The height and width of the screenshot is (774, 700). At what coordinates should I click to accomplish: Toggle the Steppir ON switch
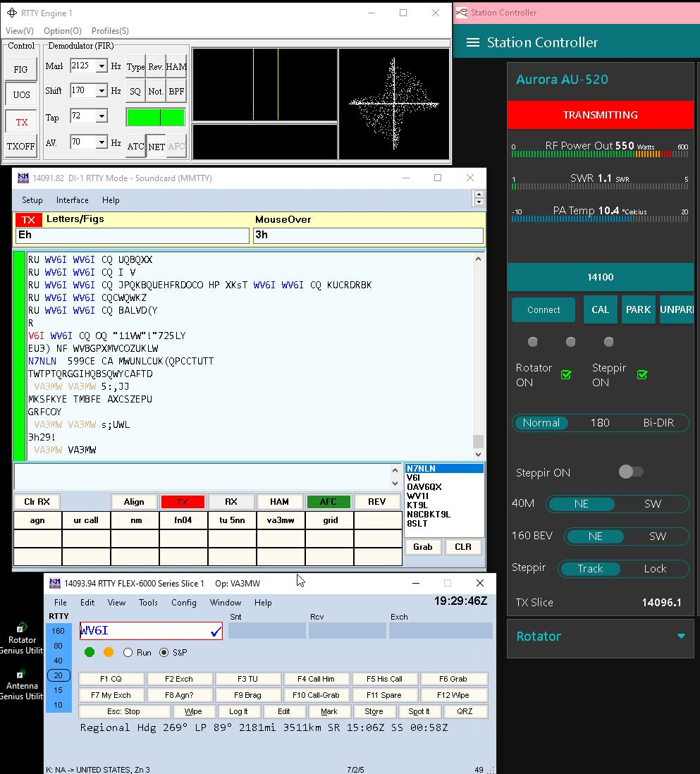pos(630,472)
